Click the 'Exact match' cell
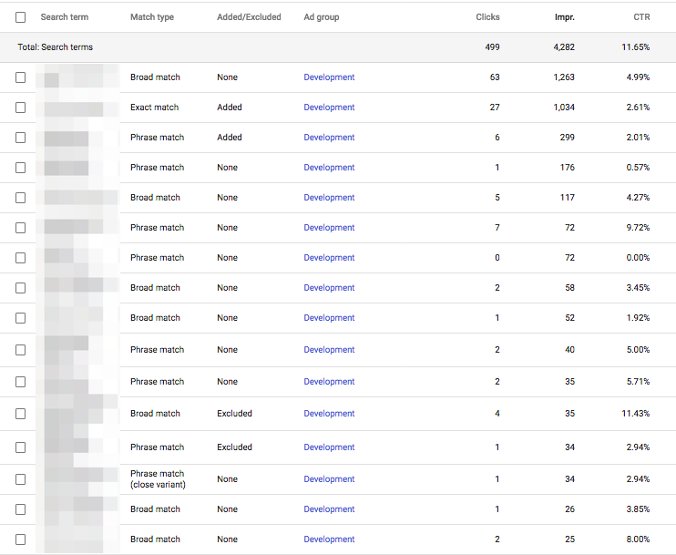 [x=154, y=107]
